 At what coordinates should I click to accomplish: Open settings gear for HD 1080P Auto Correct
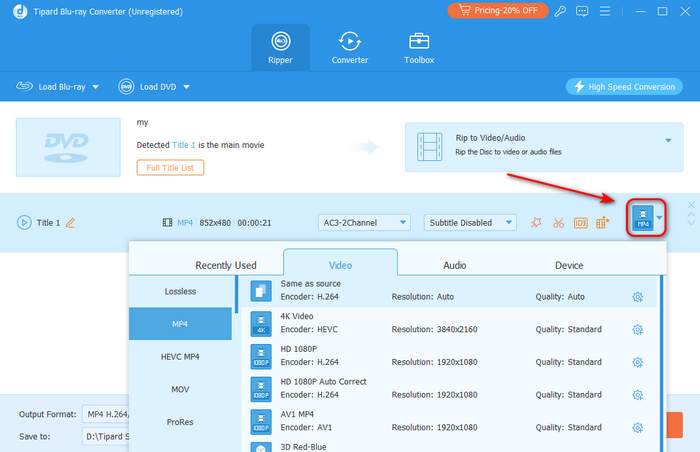(638, 395)
